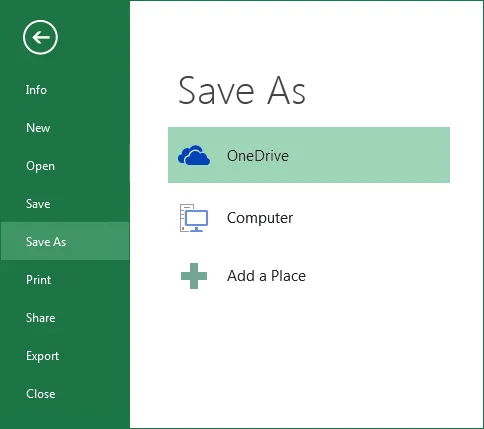Image resolution: width=484 pixels, height=429 pixels.
Task: Open the Info page in sidebar
Action: pos(36,90)
